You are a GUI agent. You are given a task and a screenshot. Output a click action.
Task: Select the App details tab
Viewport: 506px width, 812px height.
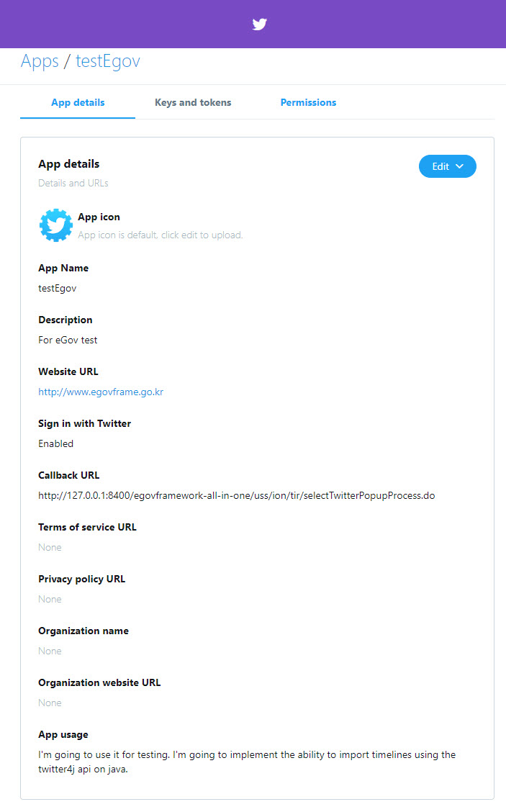click(x=78, y=102)
